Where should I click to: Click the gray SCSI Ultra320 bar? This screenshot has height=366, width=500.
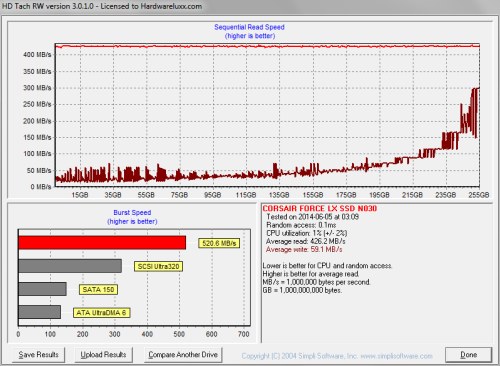click(70, 266)
